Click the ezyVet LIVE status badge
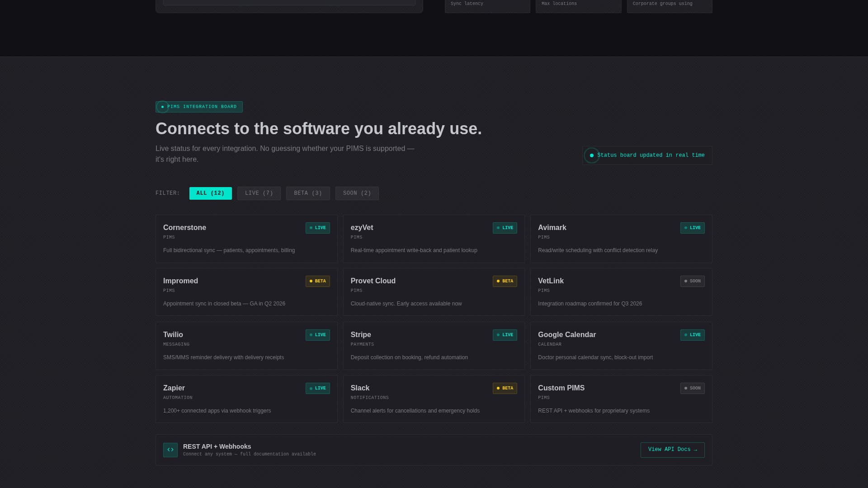Image resolution: width=868 pixels, height=488 pixels. 505,228
